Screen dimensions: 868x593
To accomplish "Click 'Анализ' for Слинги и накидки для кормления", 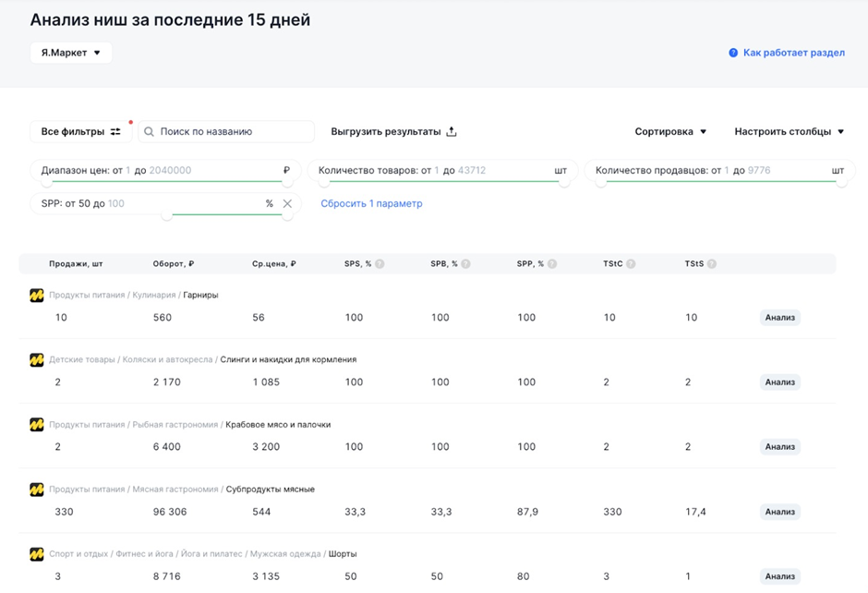I will pos(780,382).
